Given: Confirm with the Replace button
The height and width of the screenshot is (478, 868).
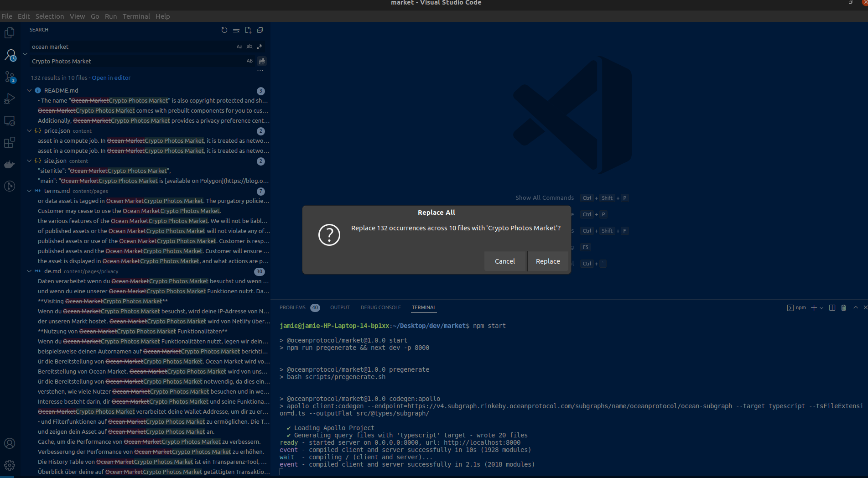Looking at the screenshot, I should (x=548, y=261).
